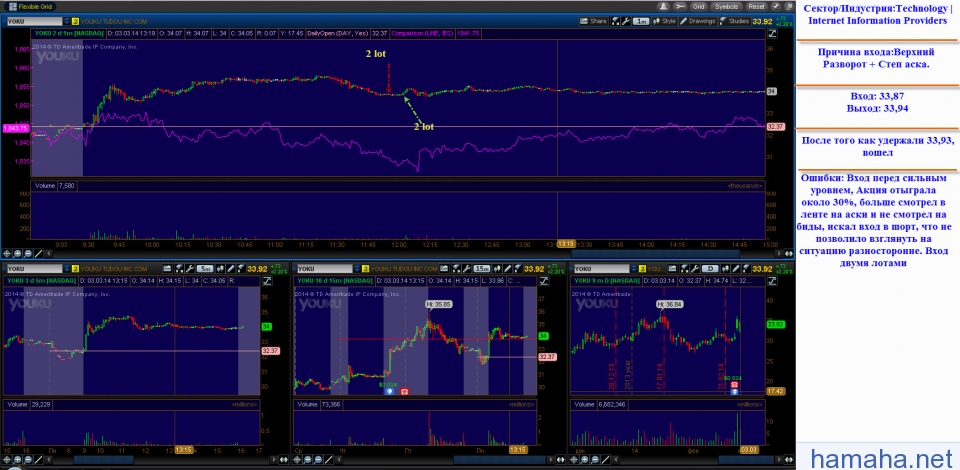Click the share icon in 5m chart toolbar
This screenshot has height=470, width=960.
[167, 269]
